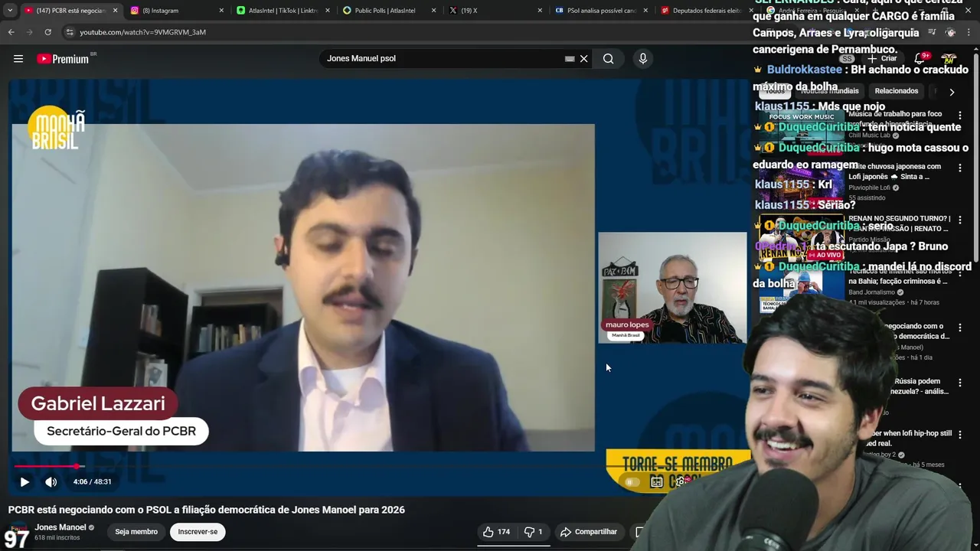Screen dimensions: 980x551
Task: Click browser forward arrow
Action: click(29, 32)
